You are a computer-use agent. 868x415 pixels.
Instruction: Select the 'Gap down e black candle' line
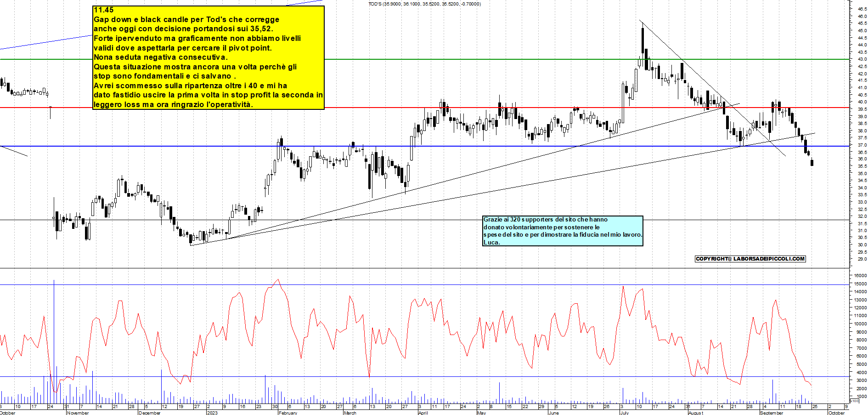click(x=186, y=19)
